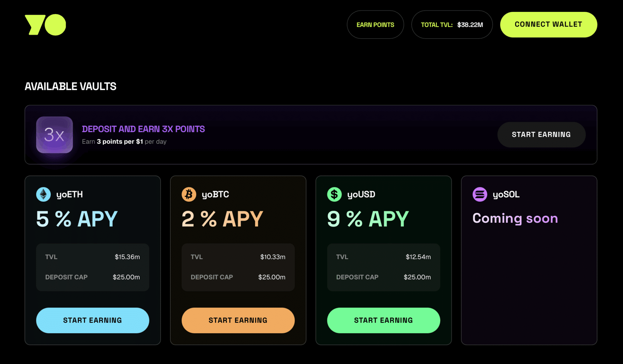Click the yoBTC Bitcoin icon
Image resolution: width=623 pixels, height=364 pixels.
[189, 194]
